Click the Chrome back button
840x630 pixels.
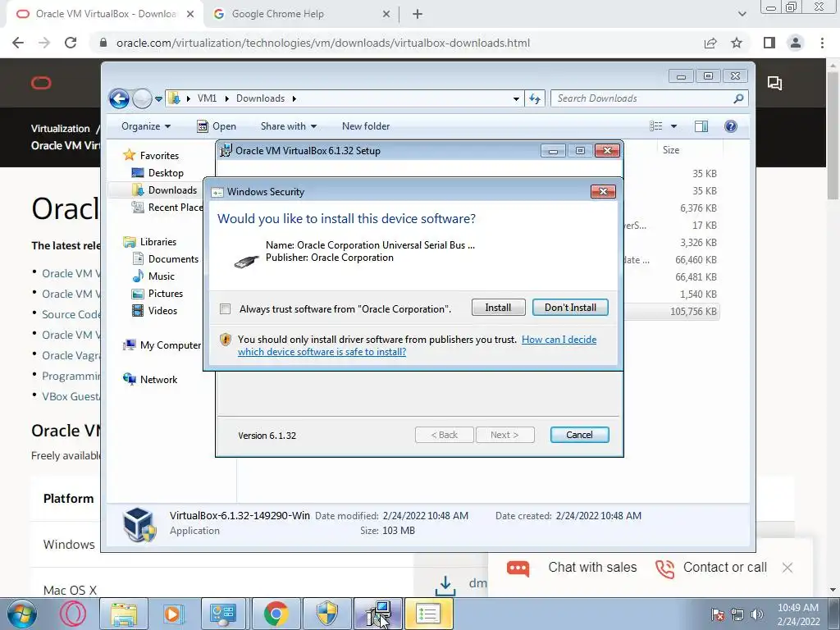click(18, 43)
